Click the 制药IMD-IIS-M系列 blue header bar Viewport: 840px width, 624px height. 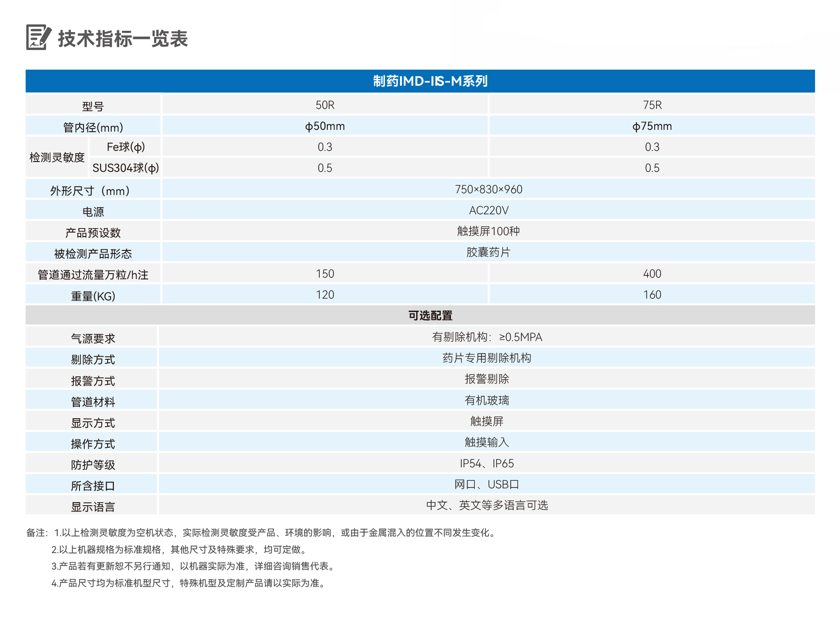(430, 82)
